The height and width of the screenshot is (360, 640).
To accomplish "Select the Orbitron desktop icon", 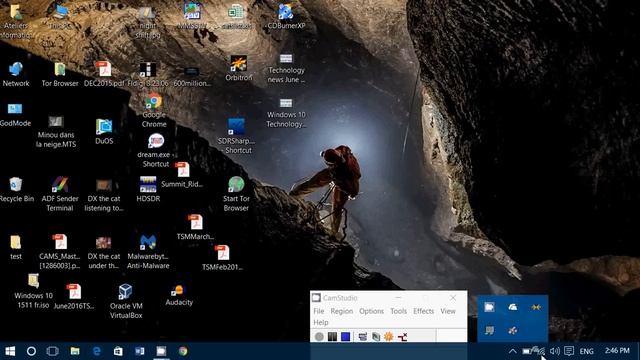I will [239, 68].
